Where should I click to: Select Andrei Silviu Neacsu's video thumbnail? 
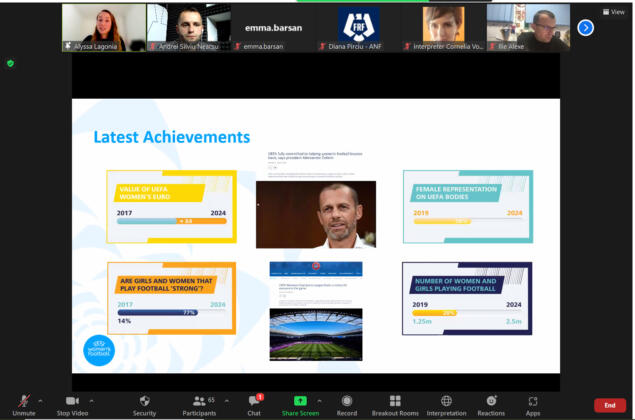point(189,28)
